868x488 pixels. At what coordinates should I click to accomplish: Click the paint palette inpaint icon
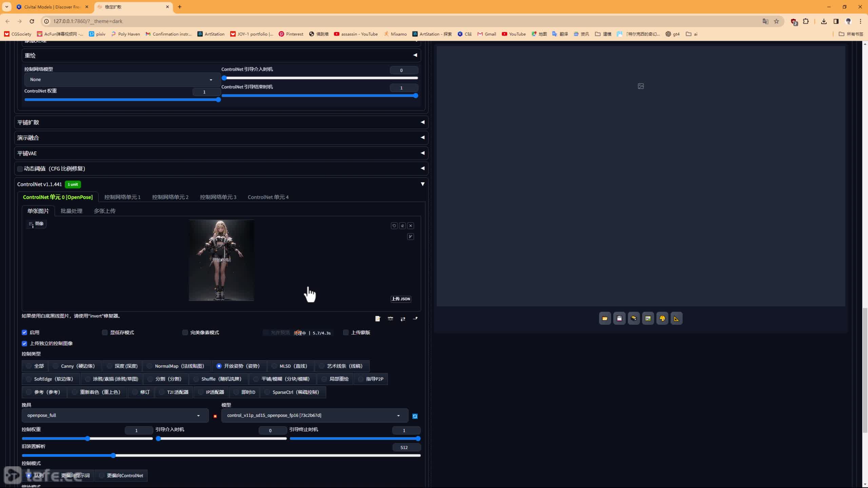(662, 319)
